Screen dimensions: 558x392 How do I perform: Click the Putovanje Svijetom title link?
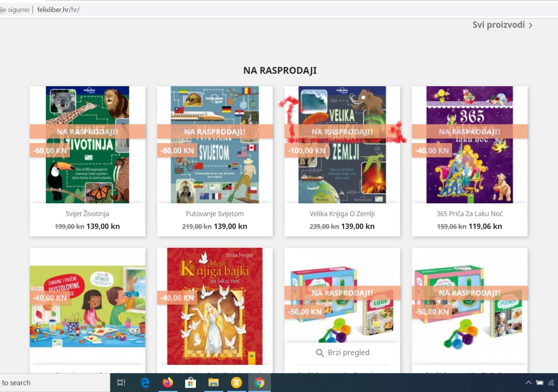(x=215, y=214)
